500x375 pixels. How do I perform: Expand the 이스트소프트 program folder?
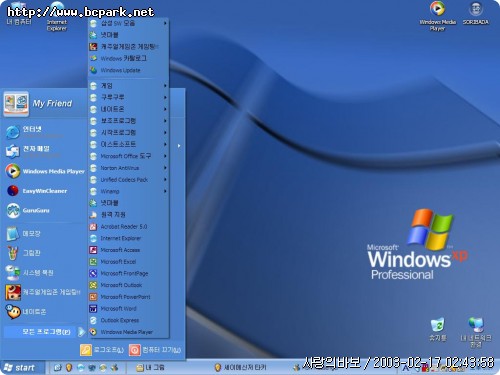(128, 144)
